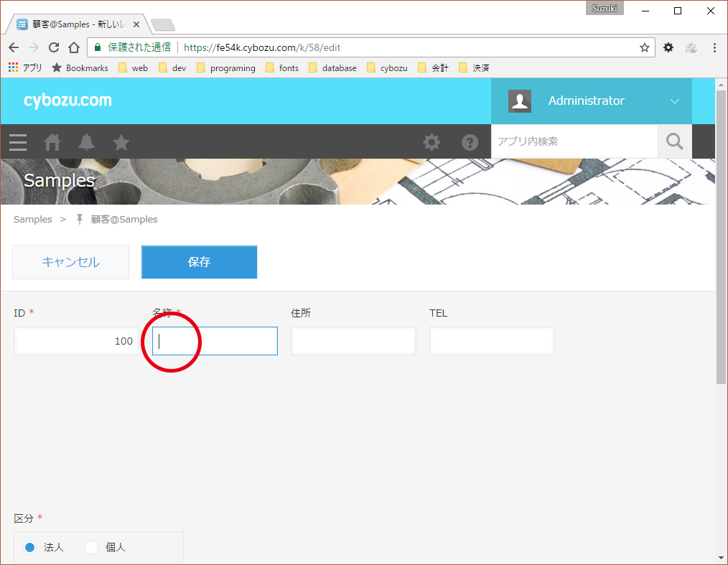Click the browser home icon

(74, 47)
